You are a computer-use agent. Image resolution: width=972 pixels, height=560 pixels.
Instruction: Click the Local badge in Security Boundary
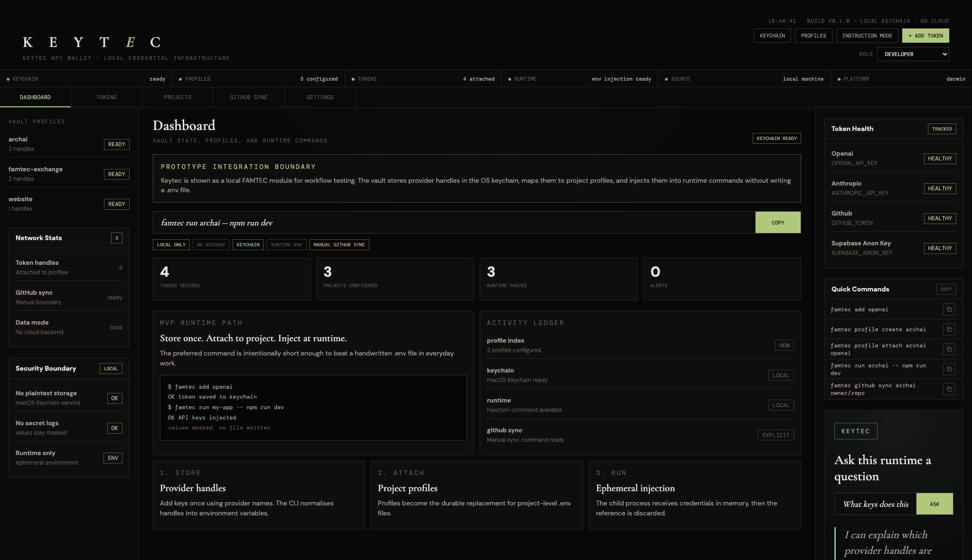(111, 368)
